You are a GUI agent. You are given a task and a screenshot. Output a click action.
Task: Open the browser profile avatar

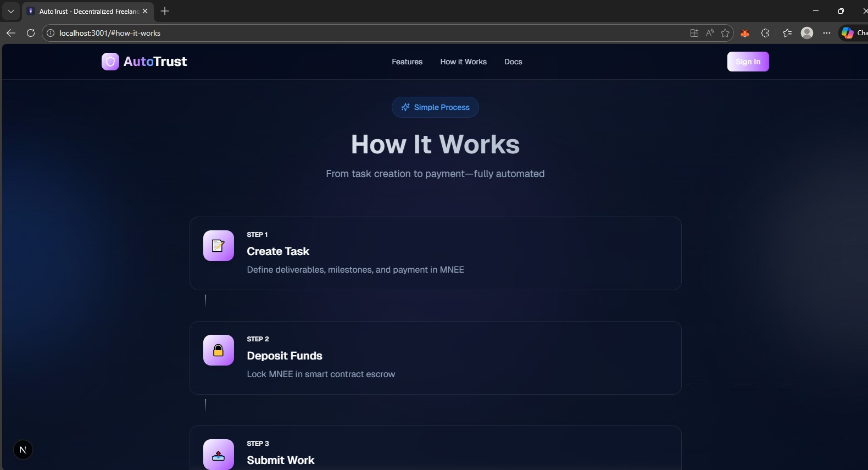[x=807, y=33]
